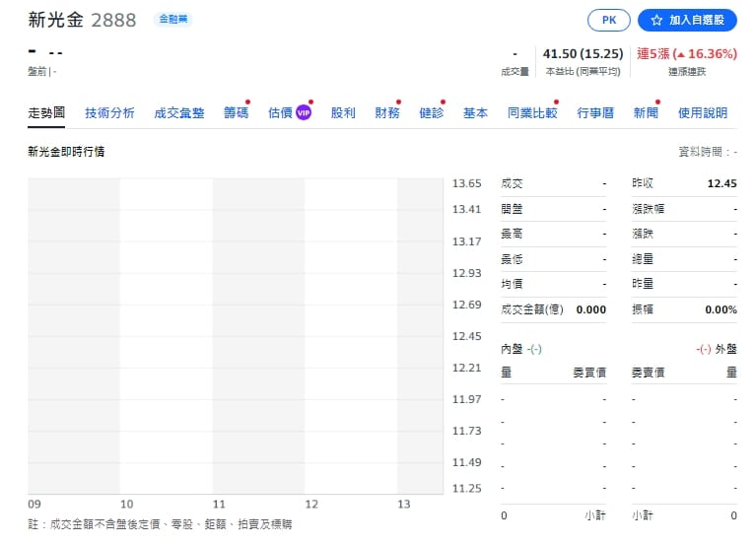Click 新光金即時行情 heading
The width and height of the screenshot is (756, 545).
coord(66,152)
